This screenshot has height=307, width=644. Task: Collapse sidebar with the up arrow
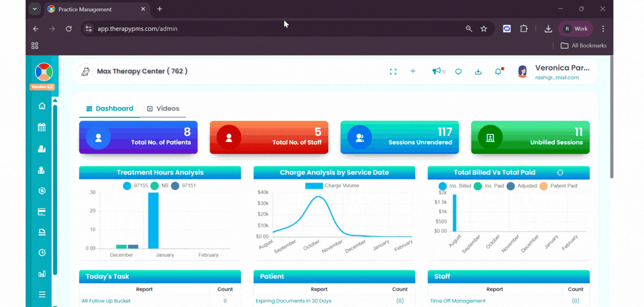coord(55,100)
